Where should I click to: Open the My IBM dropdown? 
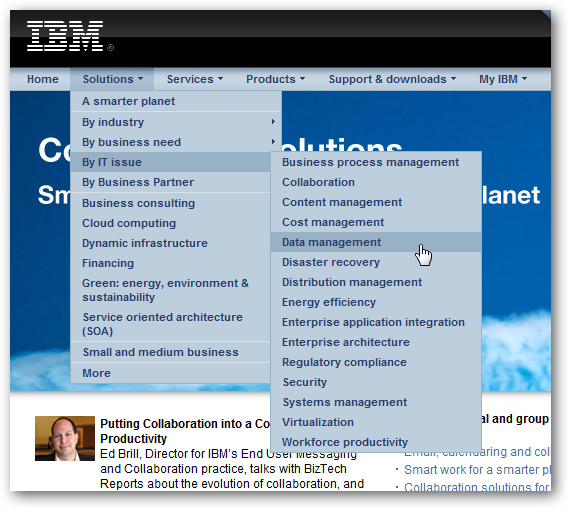pyautogui.click(x=503, y=79)
